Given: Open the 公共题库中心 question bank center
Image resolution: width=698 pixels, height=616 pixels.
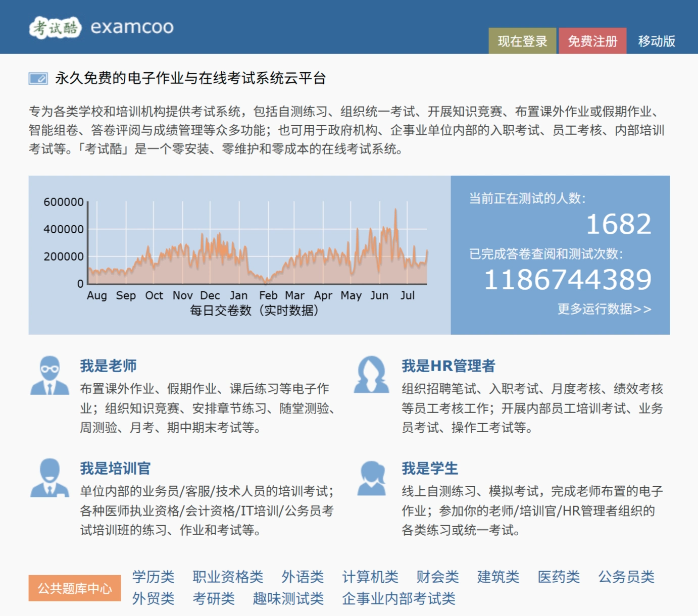Looking at the screenshot, I should point(74,588).
